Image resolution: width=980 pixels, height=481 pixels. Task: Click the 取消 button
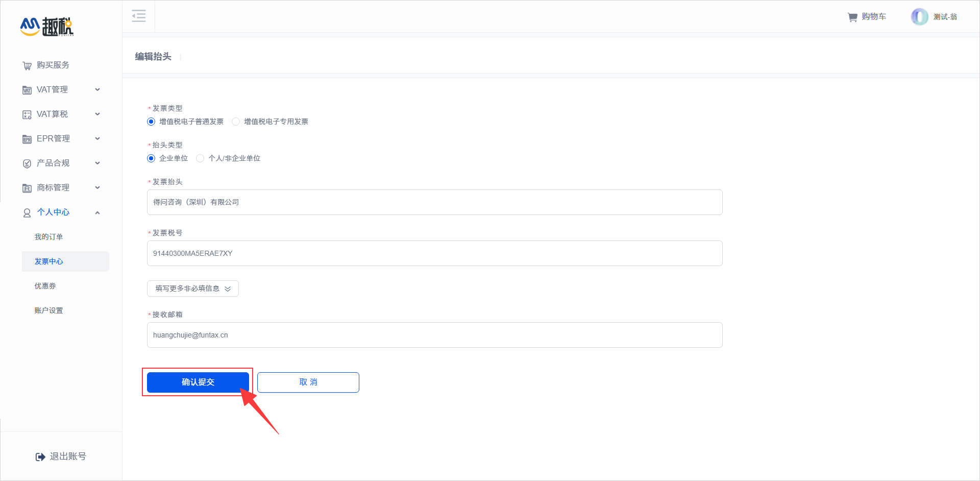[x=308, y=382]
